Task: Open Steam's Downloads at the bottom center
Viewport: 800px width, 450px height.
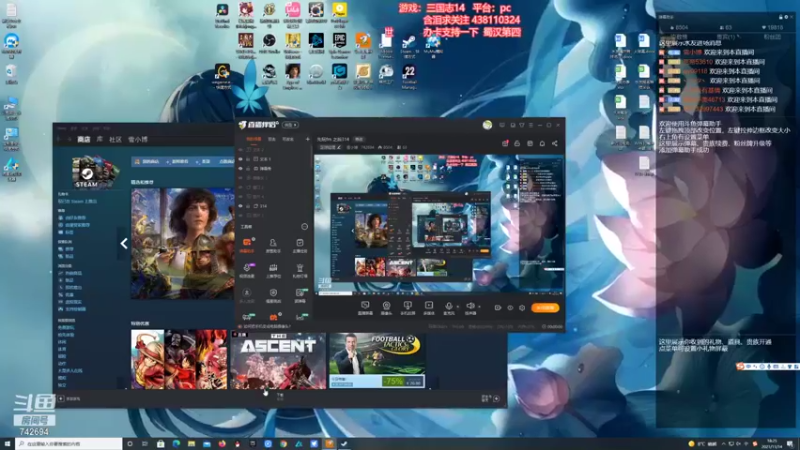Action: point(280,396)
